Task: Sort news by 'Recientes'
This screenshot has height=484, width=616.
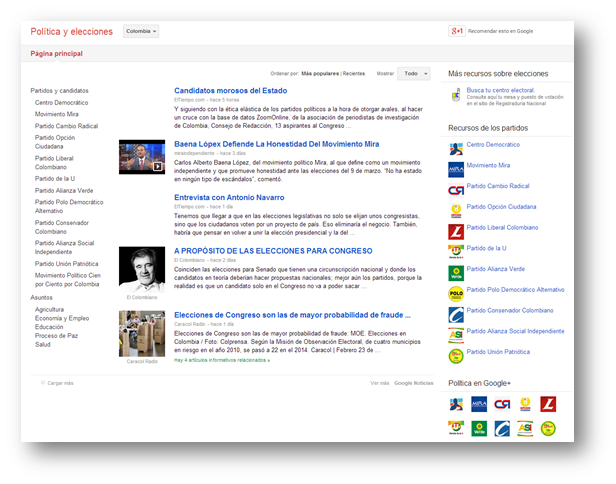Action: [x=354, y=74]
